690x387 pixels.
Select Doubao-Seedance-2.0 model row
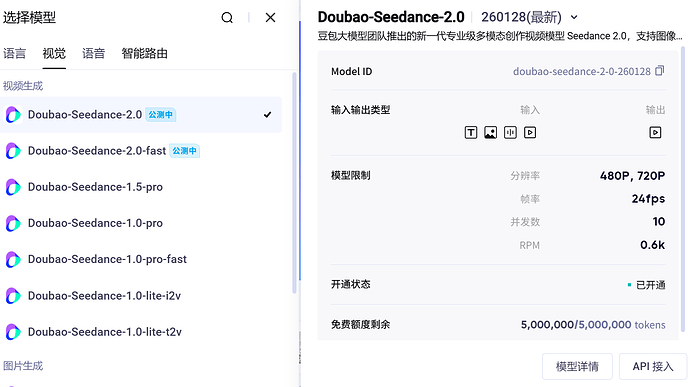[141, 114]
